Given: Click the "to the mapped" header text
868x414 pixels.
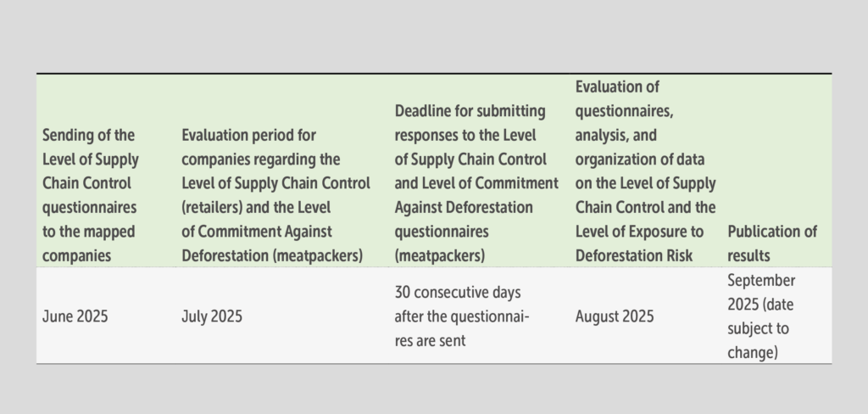Looking at the screenshot, I should 88,232.
